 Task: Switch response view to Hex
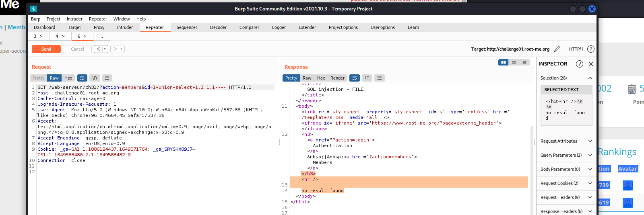pyautogui.click(x=321, y=78)
